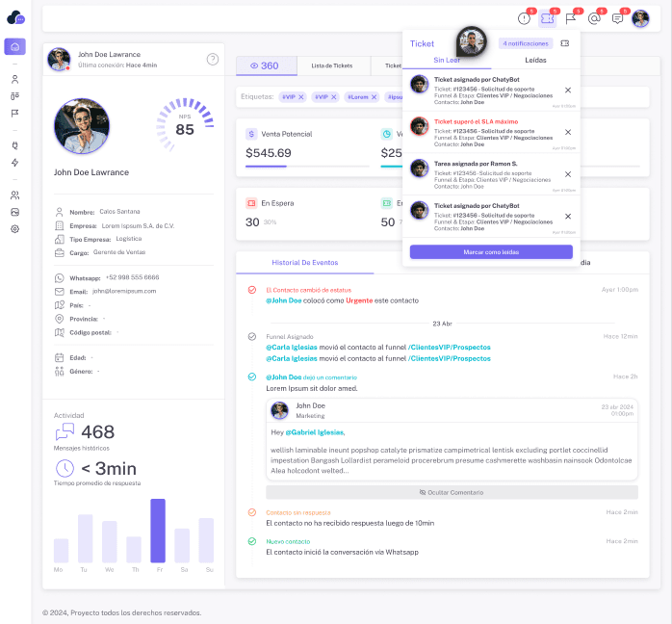Switch to the 360 tab
Image resolution: width=672 pixels, height=624 pixels.
pos(266,65)
